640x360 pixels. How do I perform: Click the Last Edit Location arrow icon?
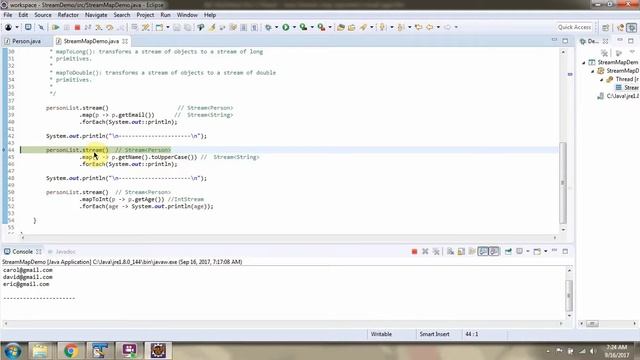coord(418,27)
